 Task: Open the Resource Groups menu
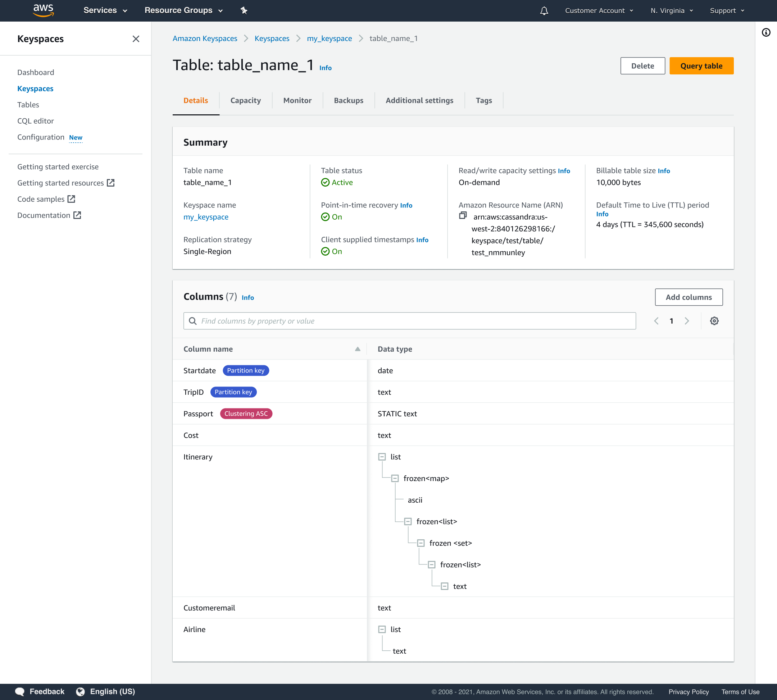tap(183, 10)
